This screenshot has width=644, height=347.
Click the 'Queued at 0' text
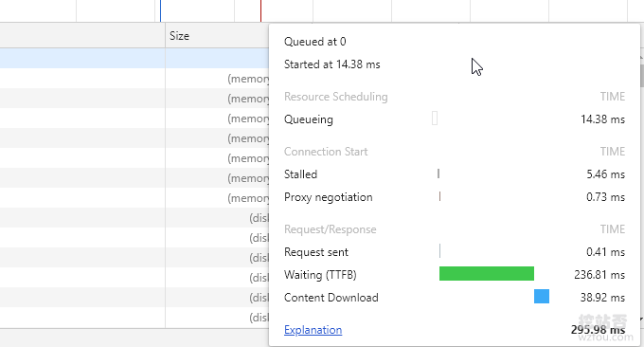pyautogui.click(x=315, y=42)
